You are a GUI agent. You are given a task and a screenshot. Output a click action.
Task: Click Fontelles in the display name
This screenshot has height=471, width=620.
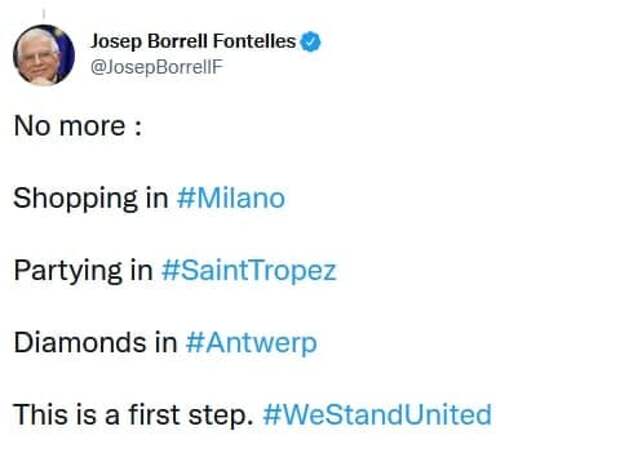tap(254, 41)
